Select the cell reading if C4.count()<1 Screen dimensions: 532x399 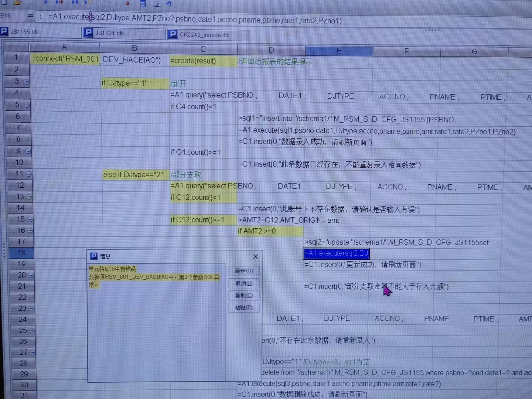pos(204,107)
